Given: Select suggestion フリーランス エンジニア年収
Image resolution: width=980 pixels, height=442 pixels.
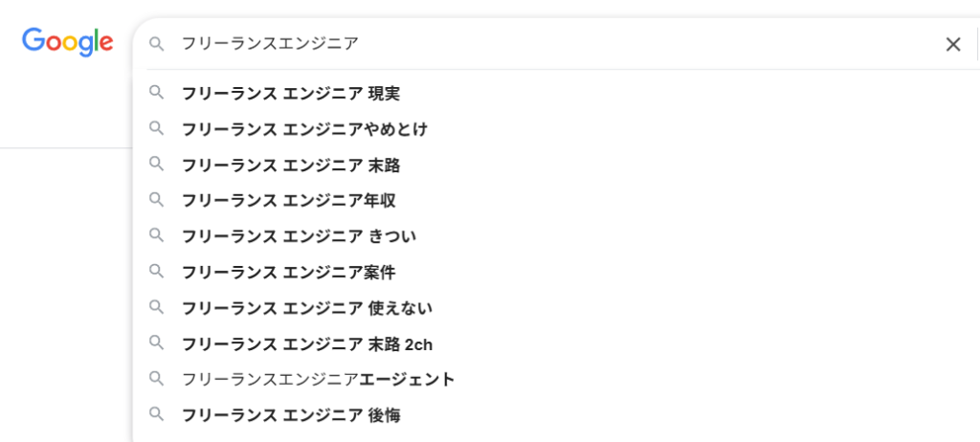Looking at the screenshot, I should [x=288, y=201].
